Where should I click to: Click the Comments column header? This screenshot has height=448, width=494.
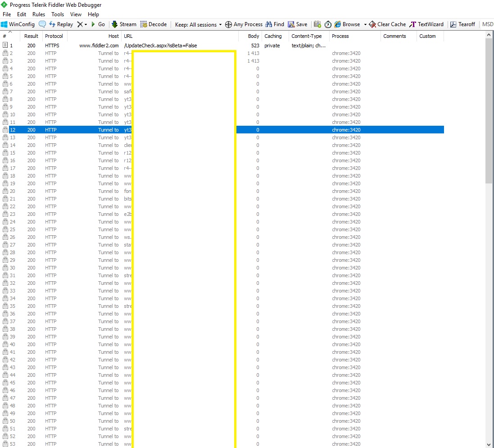(x=399, y=36)
